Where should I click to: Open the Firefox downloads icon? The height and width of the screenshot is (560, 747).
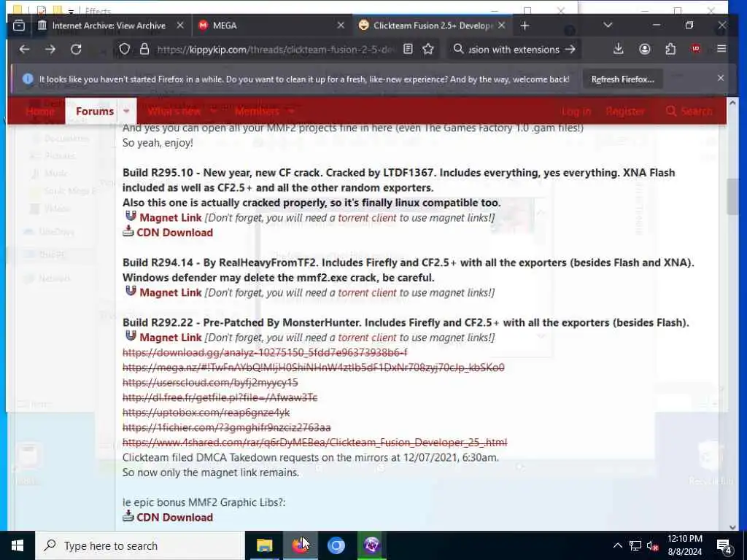[x=619, y=49]
